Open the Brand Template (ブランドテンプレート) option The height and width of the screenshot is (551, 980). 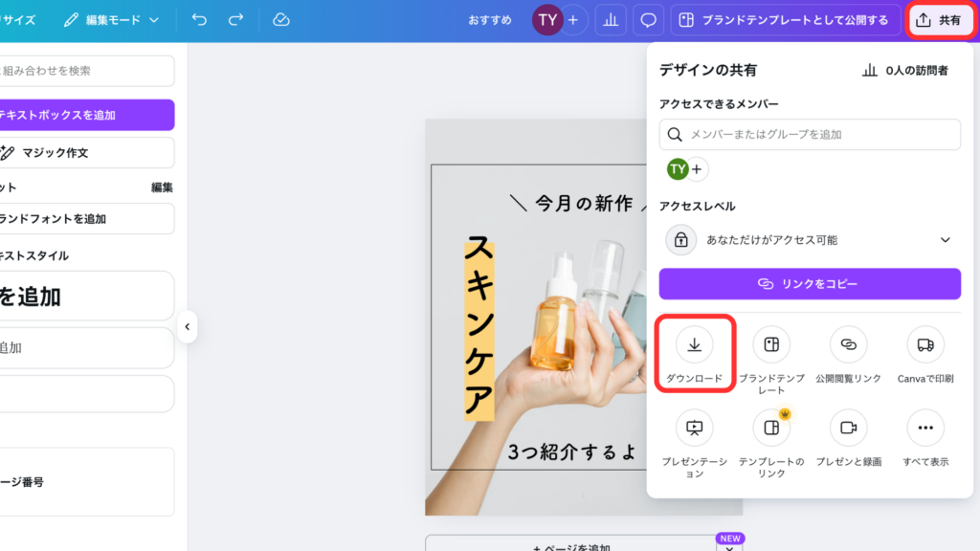771,344
